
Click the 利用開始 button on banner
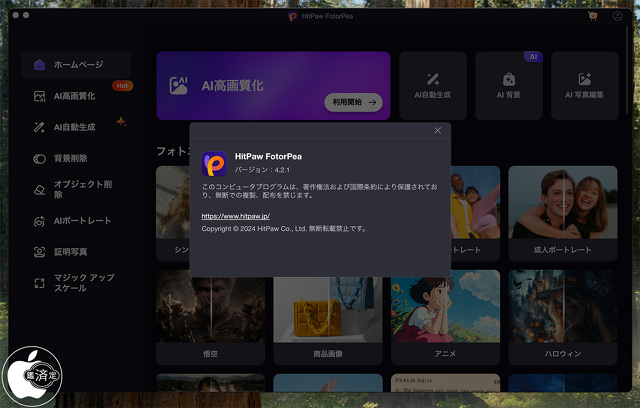(x=353, y=102)
